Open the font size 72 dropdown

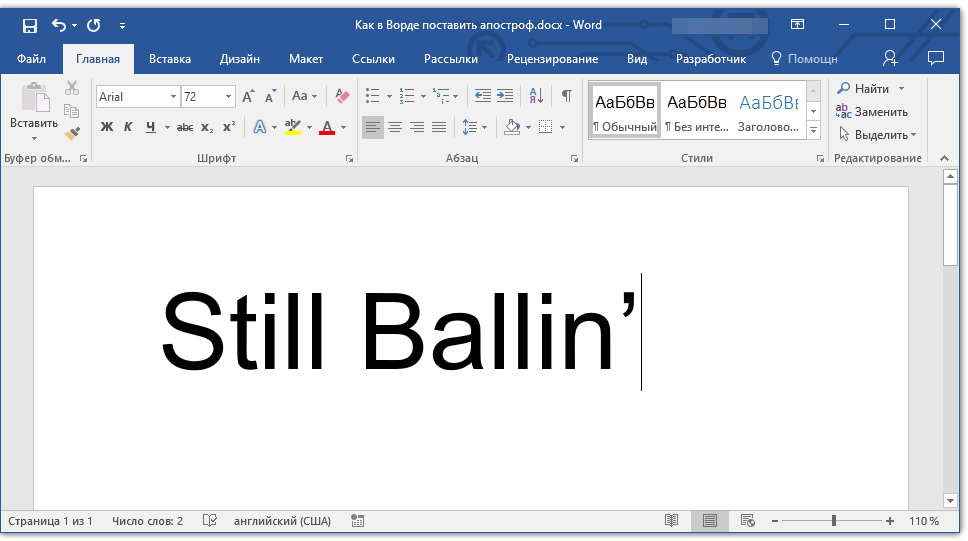(229, 97)
